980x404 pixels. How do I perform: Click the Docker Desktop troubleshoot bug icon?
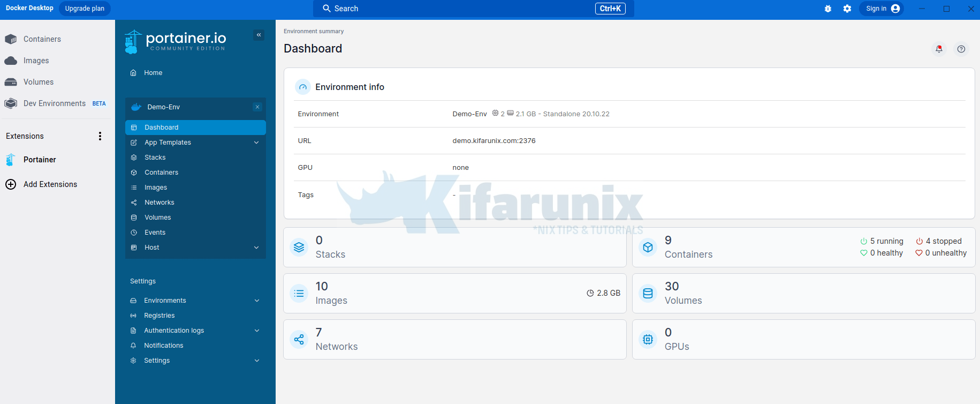click(828, 9)
